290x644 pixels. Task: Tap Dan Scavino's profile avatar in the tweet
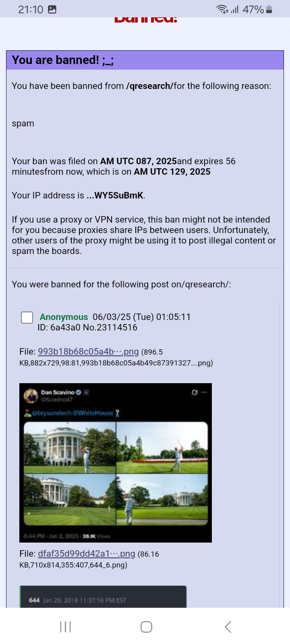point(31,396)
